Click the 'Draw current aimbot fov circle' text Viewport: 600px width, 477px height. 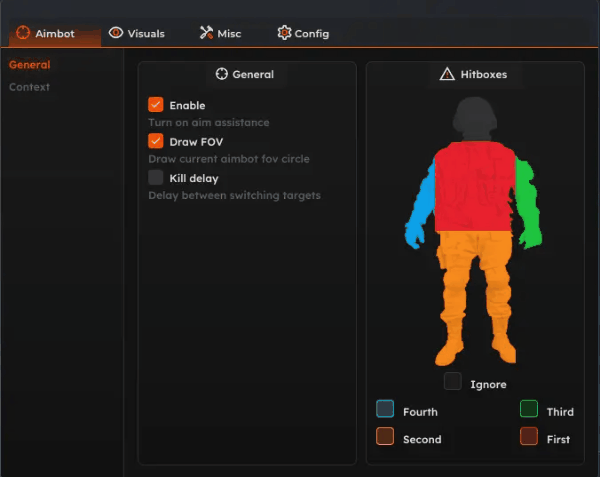click(x=229, y=159)
